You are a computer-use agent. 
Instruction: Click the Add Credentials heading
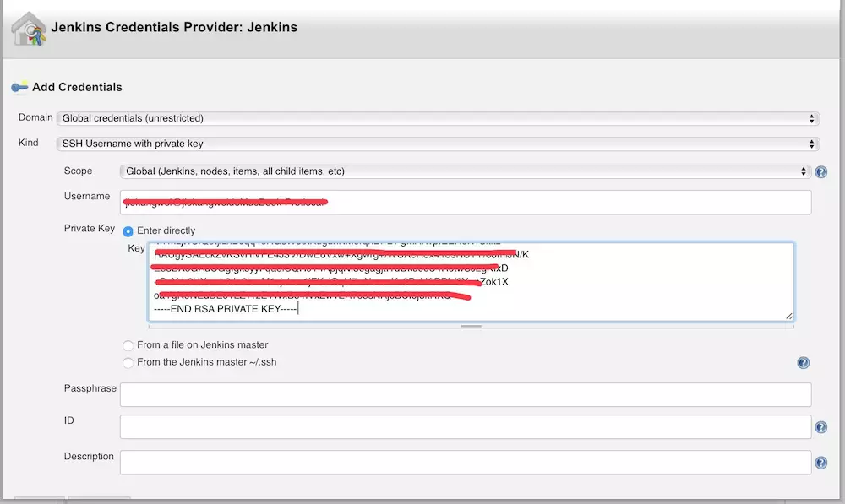tap(77, 87)
